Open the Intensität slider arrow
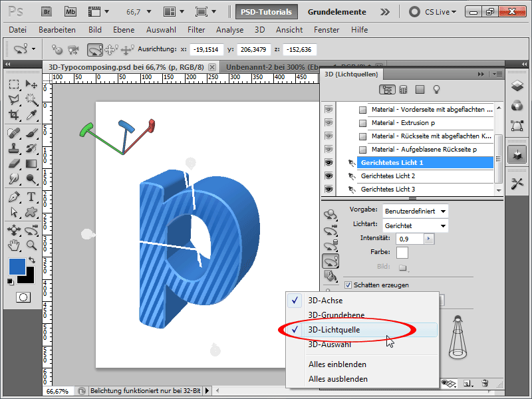 429,239
